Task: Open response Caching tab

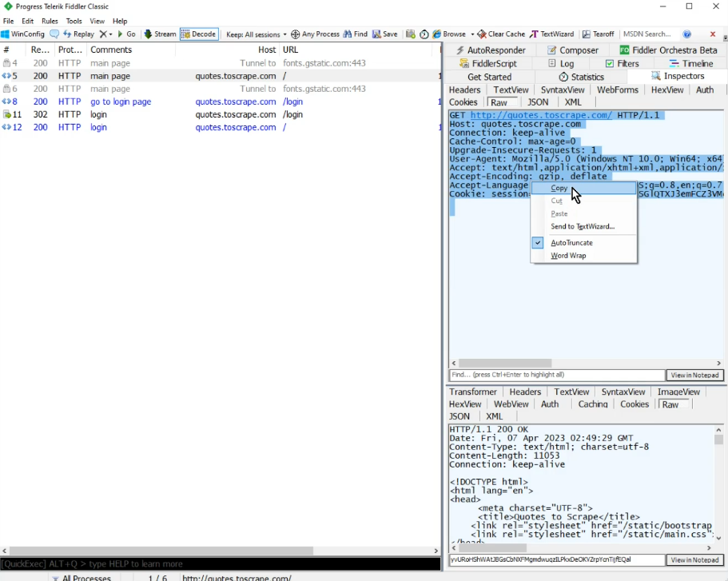Action: coord(592,404)
